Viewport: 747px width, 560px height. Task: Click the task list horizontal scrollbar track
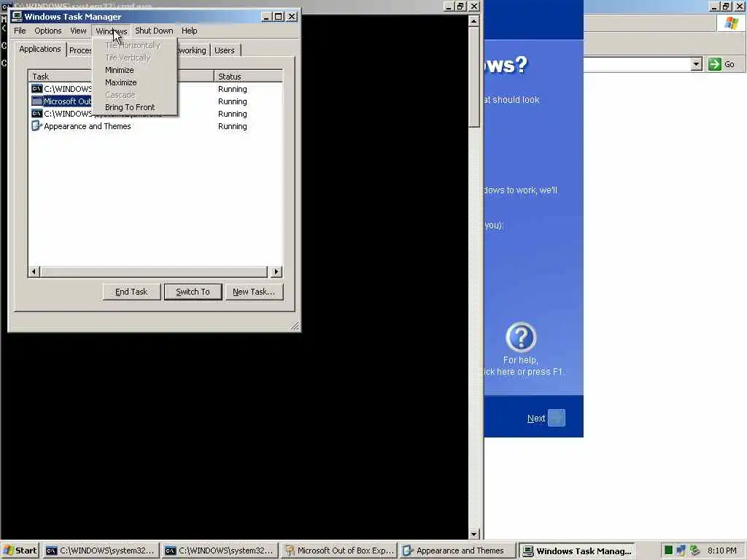coord(154,272)
